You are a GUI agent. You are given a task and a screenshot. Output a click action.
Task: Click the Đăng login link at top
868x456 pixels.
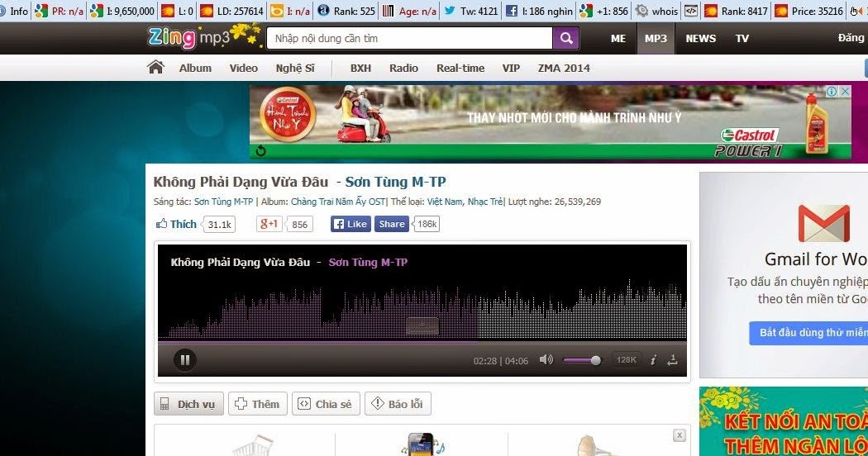[x=851, y=38]
